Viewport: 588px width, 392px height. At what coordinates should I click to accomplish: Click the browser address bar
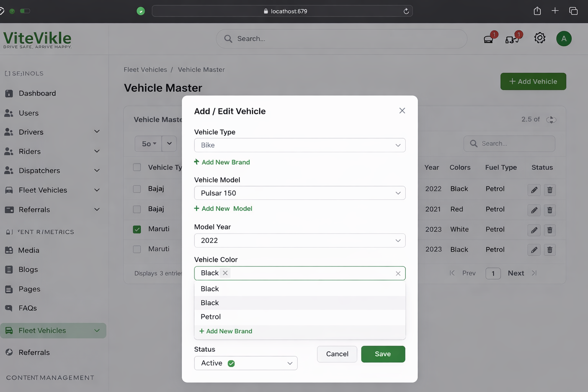(x=282, y=11)
